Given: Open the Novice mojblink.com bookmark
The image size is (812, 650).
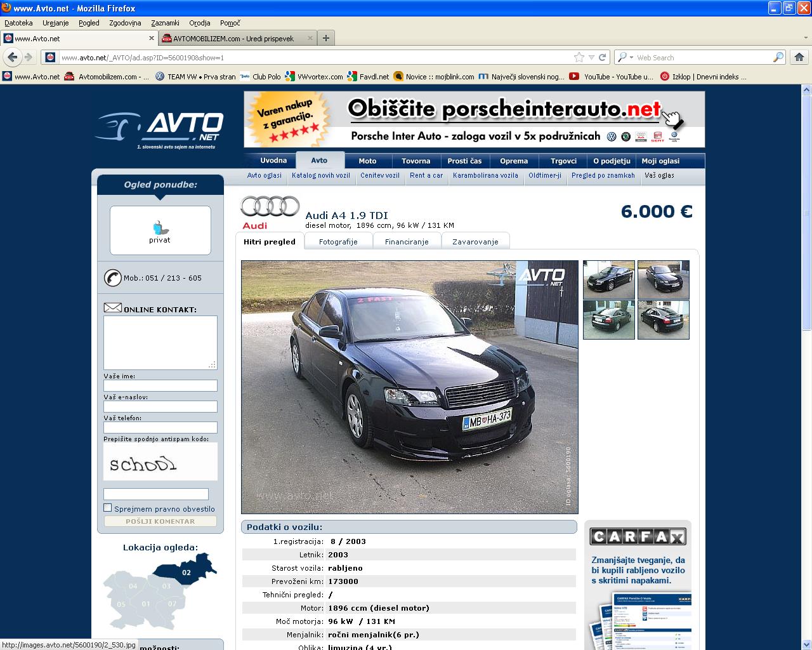Looking at the screenshot, I should 434,76.
